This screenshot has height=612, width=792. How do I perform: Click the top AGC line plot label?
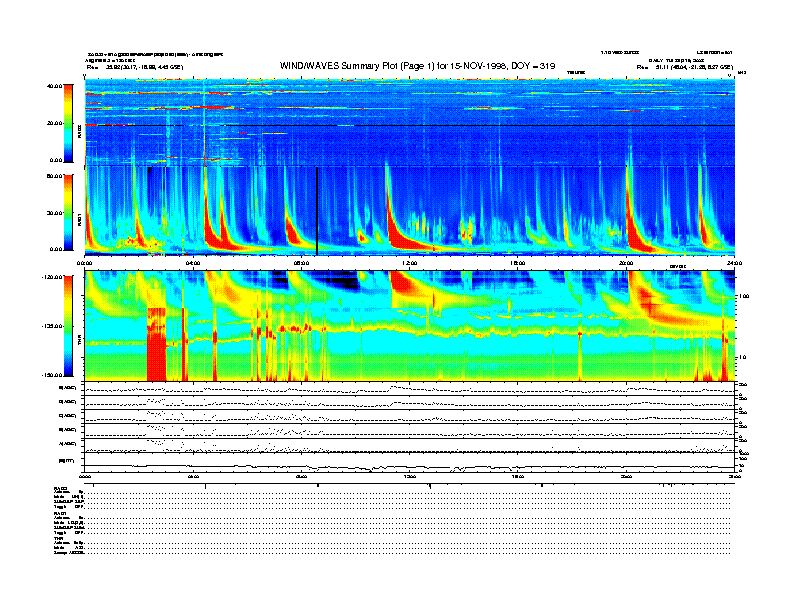(68, 388)
